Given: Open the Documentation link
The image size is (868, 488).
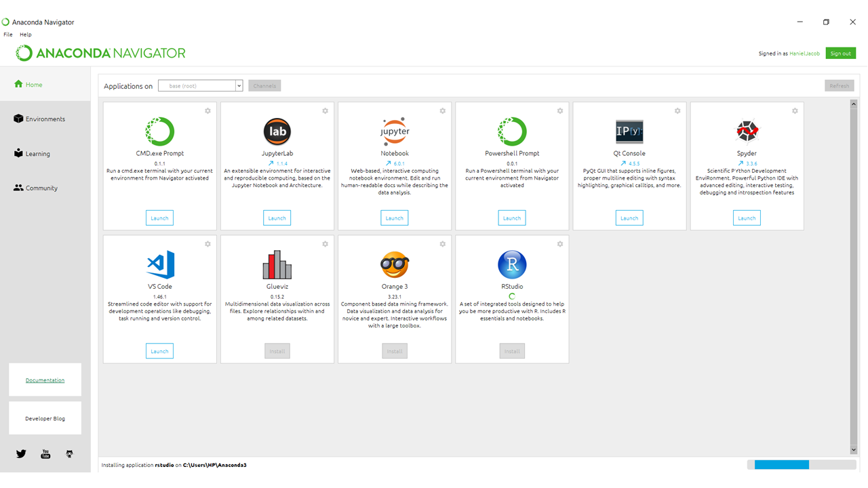Looking at the screenshot, I should (x=45, y=380).
